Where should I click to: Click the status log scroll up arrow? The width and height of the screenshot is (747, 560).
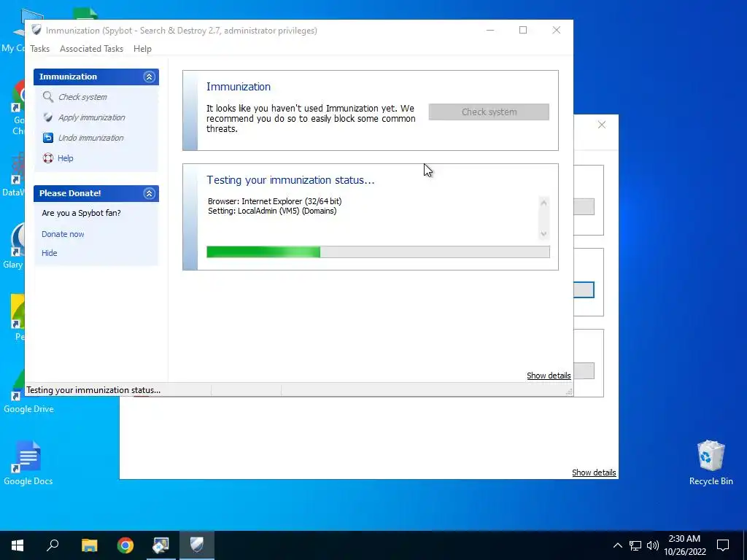[x=543, y=203]
